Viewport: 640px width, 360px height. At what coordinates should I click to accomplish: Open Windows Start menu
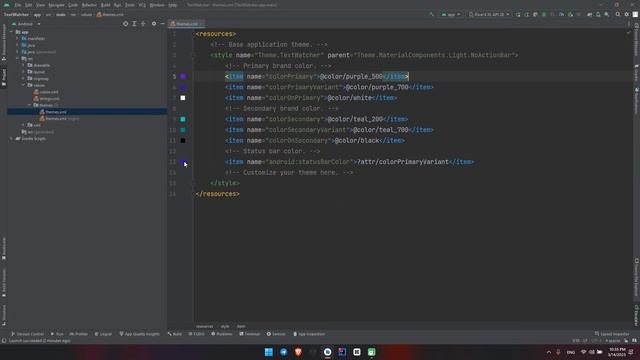269,352
